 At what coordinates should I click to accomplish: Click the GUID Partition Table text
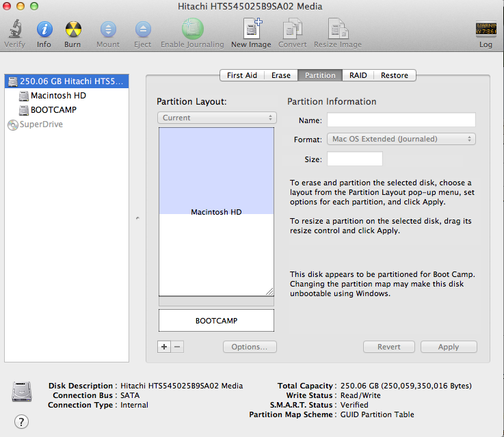tap(377, 414)
